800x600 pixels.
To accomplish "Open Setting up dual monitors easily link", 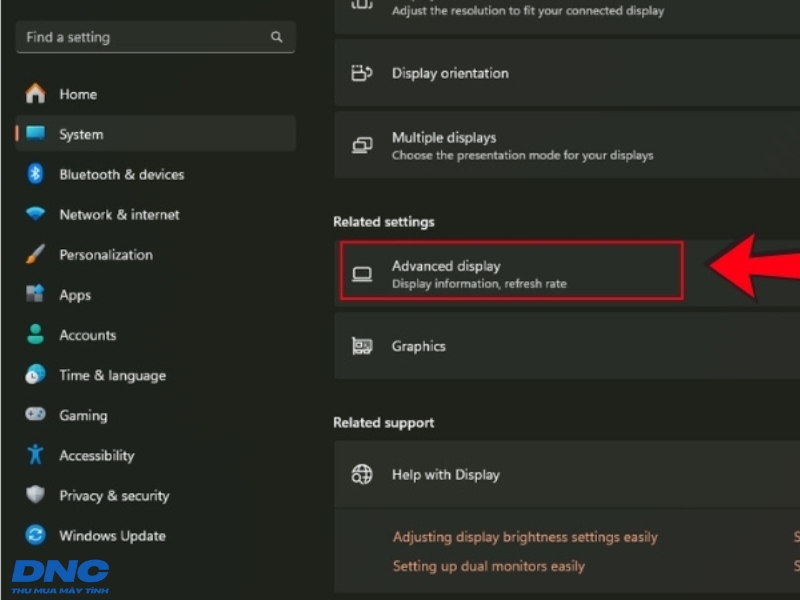I will tap(488, 566).
